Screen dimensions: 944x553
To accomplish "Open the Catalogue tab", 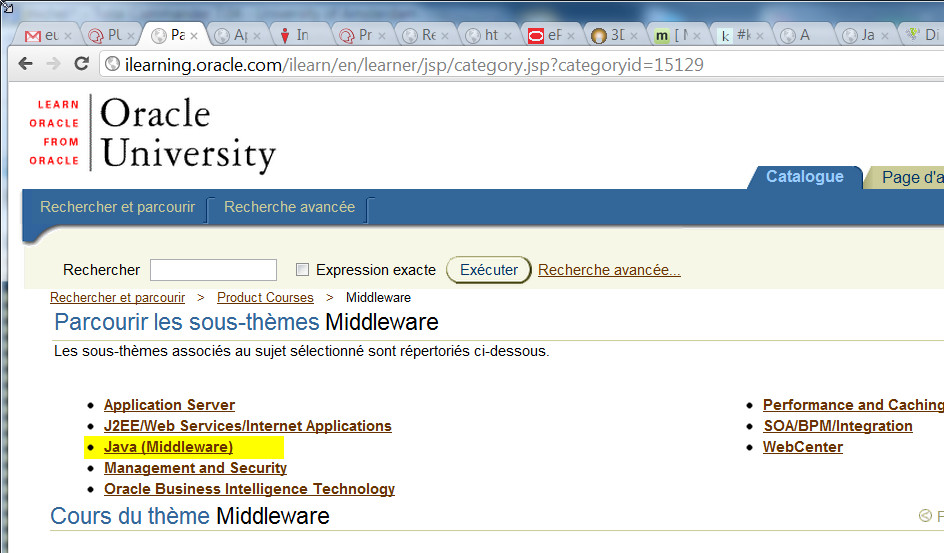I will [804, 177].
